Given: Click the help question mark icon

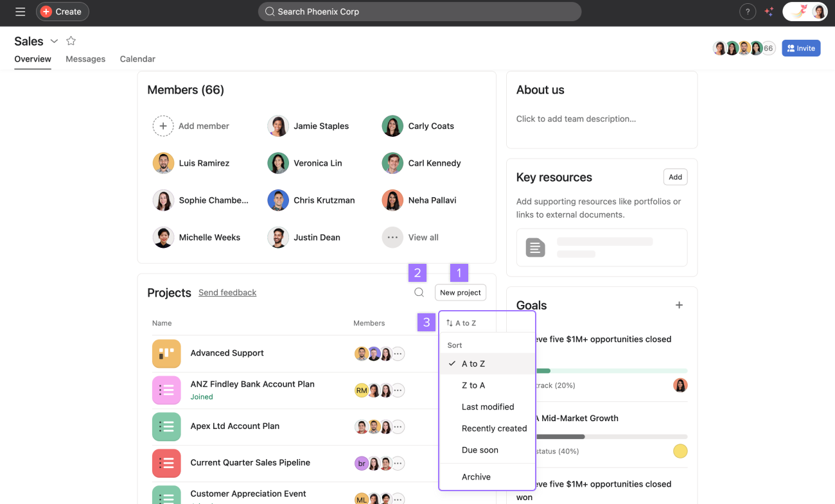Looking at the screenshot, I should tap(747, 12).
